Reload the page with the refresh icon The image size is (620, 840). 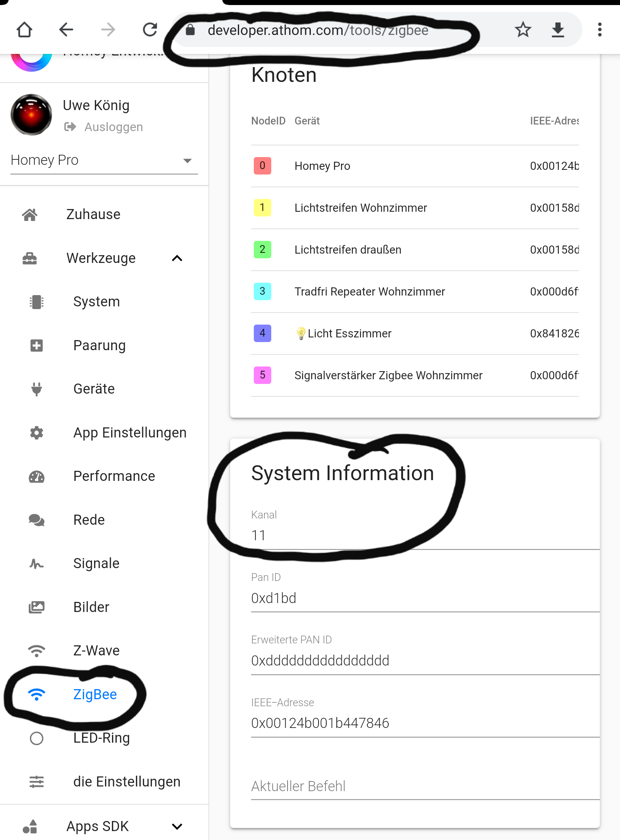(150, 29)
